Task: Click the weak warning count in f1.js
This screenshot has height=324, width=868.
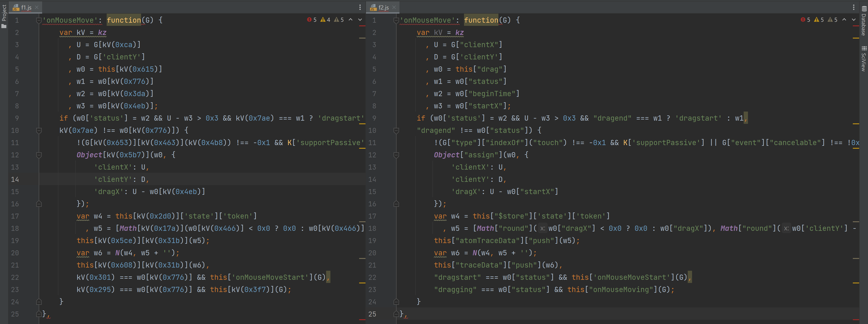Action: (x=339, y=20)
